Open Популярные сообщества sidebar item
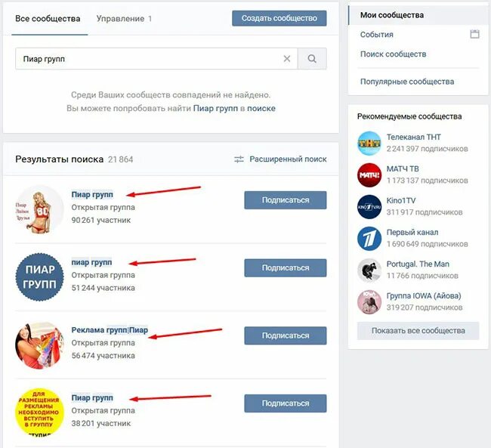The height and width of the screenshot is (448, 491). pos(407,82)
